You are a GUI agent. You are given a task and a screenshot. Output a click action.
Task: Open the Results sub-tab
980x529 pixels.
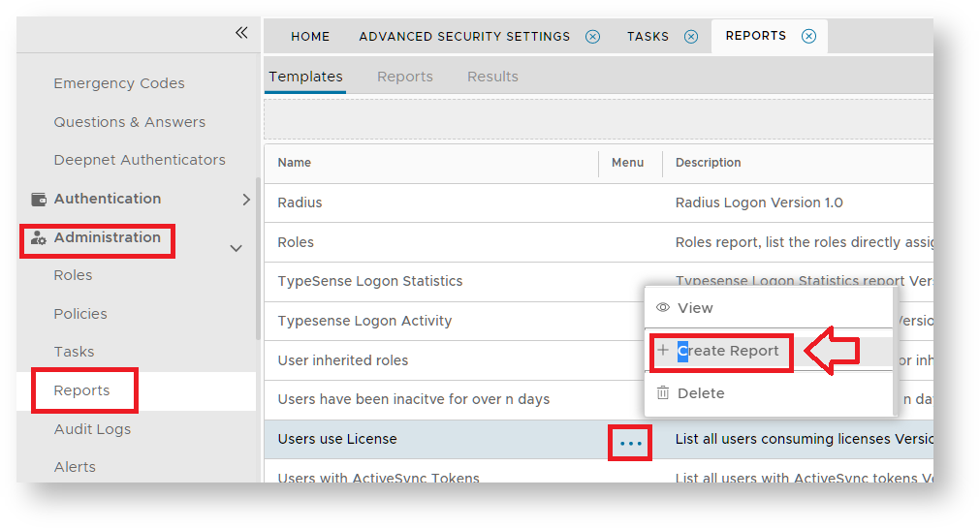(492, 77)
